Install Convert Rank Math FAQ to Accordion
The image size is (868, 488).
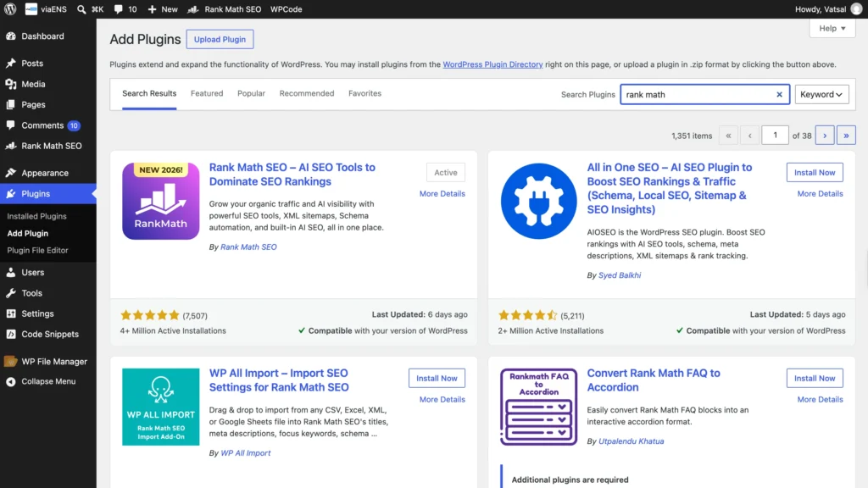[815, 379]
